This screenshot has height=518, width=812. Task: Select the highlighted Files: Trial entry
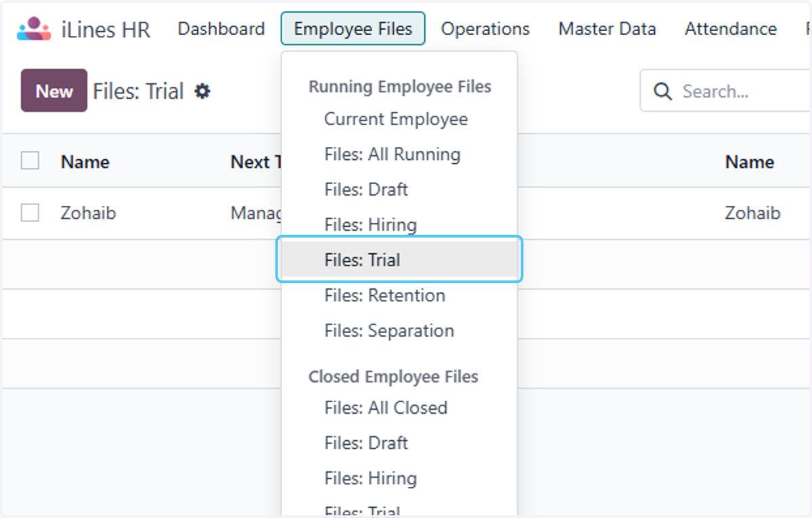tap(399, 260)
